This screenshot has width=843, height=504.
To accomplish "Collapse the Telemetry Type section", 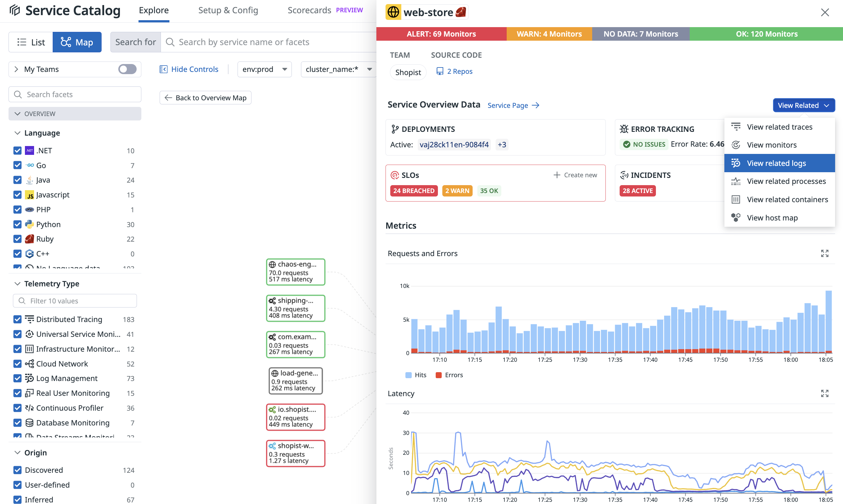I will tap(17, 284).
